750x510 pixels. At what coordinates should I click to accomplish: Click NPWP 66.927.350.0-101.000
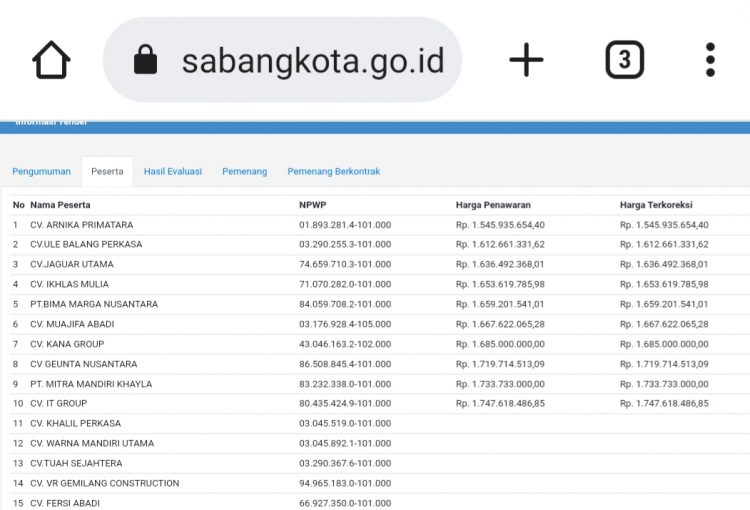click(x=345, y=503)
